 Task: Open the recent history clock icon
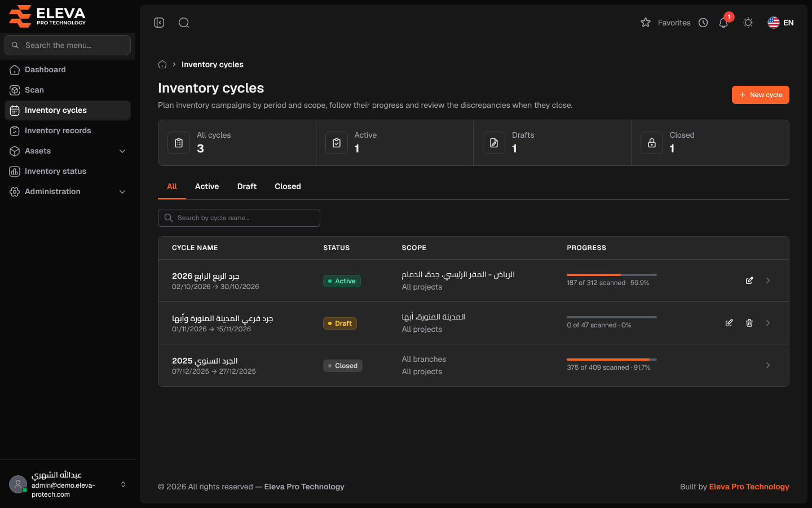click(x=703, y=23)
